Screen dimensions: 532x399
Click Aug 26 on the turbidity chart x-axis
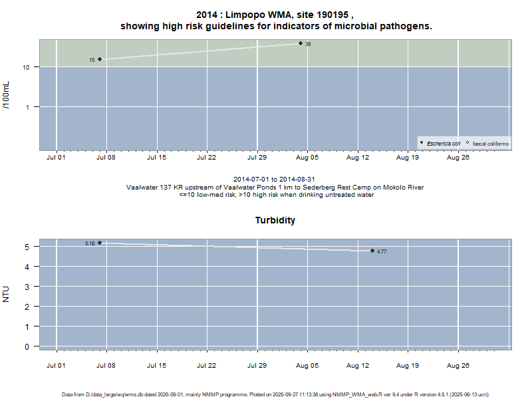point(458,365)
